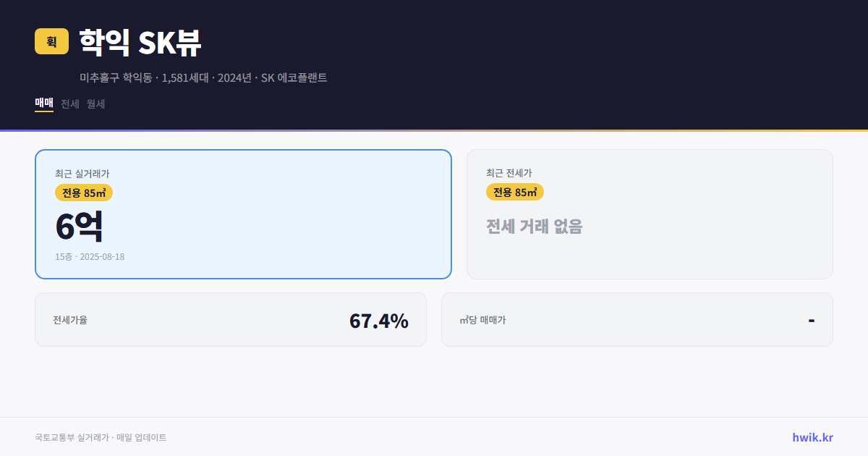Click the apartment title 학익 SK뷰
The image size is (868, 456).
click(x=139, y=42)
